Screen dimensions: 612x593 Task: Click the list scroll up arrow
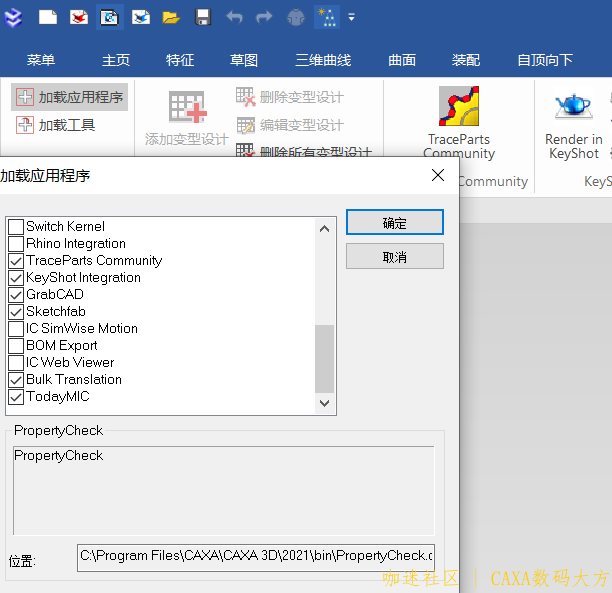(x=324, y=229)
